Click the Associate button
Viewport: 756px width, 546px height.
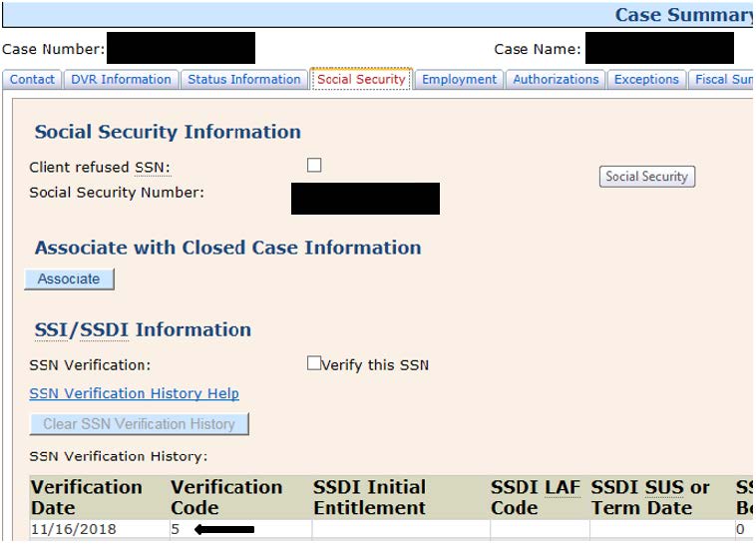69,279
